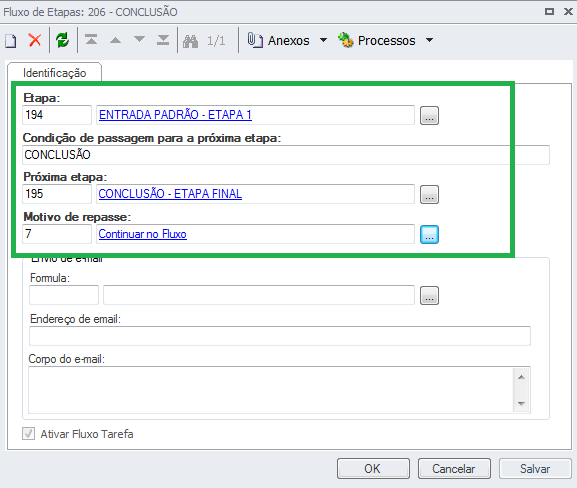Open the Anexos dropdown arrow
The image size is (577, 488).
pyautogui.click(x=323, y=40)
